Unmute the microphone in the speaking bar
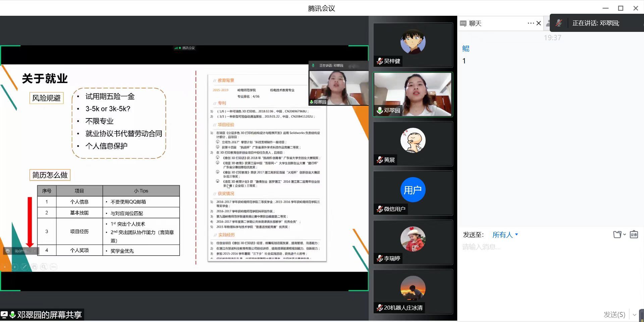 click(558, 23)
